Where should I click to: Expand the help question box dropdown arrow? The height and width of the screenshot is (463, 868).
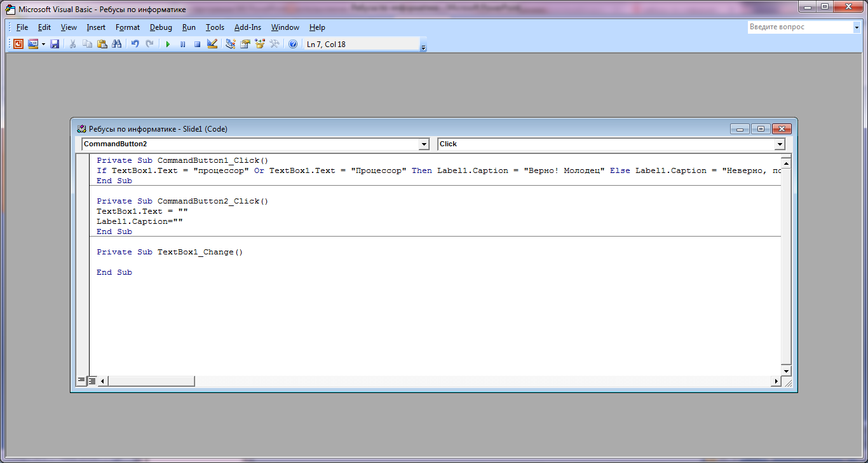pyautogui.click(x=856, y=27)
